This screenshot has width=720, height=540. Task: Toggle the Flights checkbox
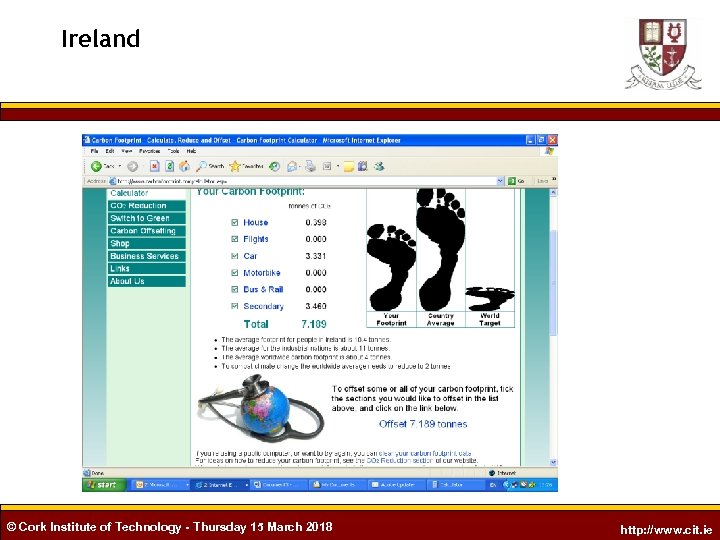pyautogui.click(x=235, y=239)
